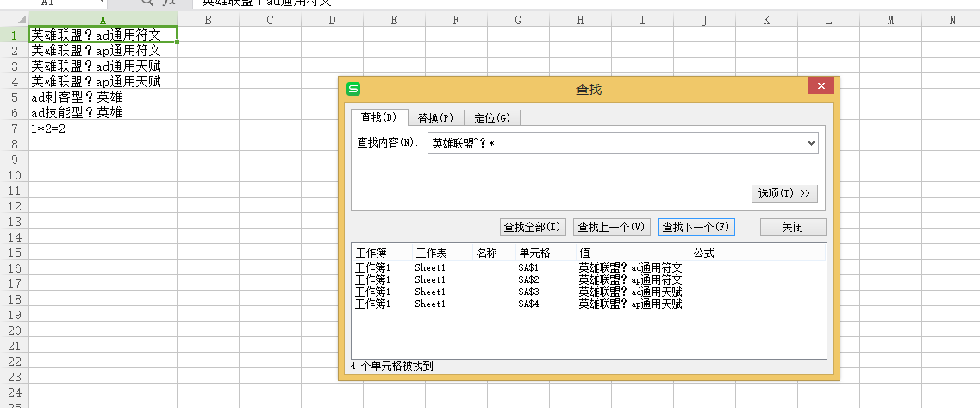Select column B header

pyautogui.click(x=208, y=20)
